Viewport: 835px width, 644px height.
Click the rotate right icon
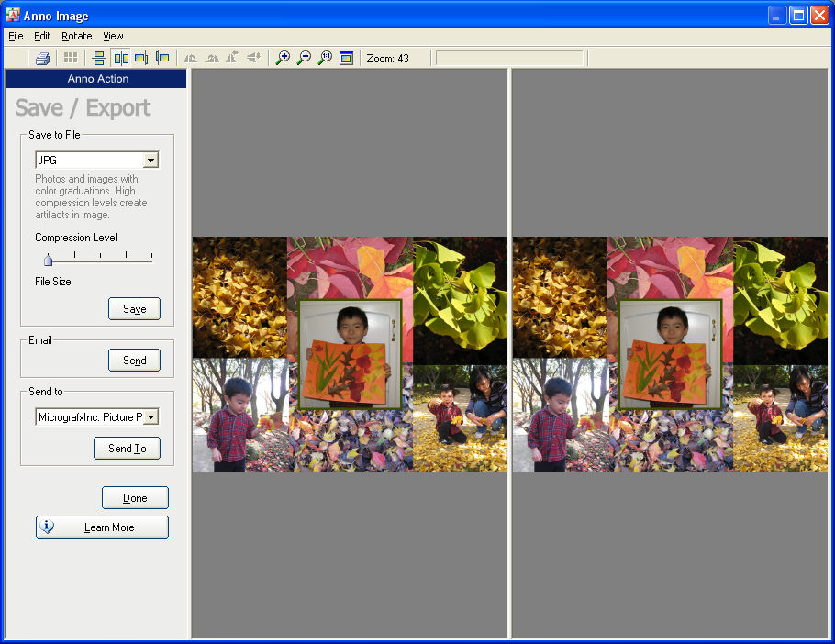pyautogui.click(x=212, y=58)
